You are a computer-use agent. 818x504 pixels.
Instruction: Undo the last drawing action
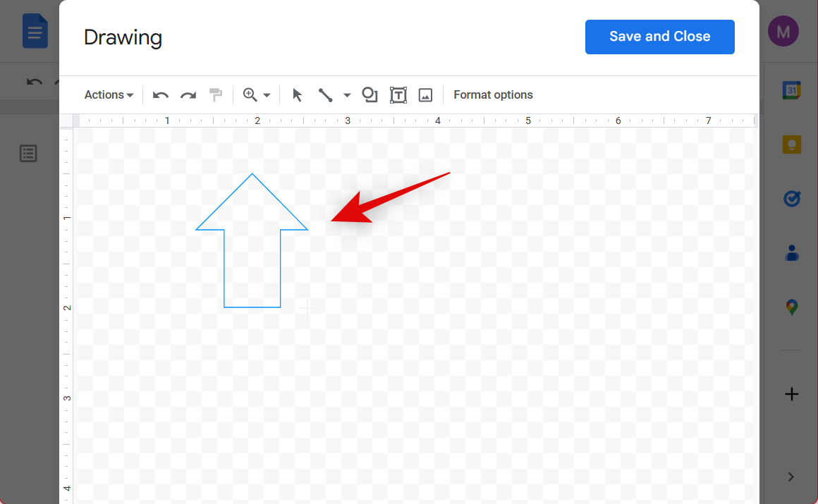coord(160,95)
